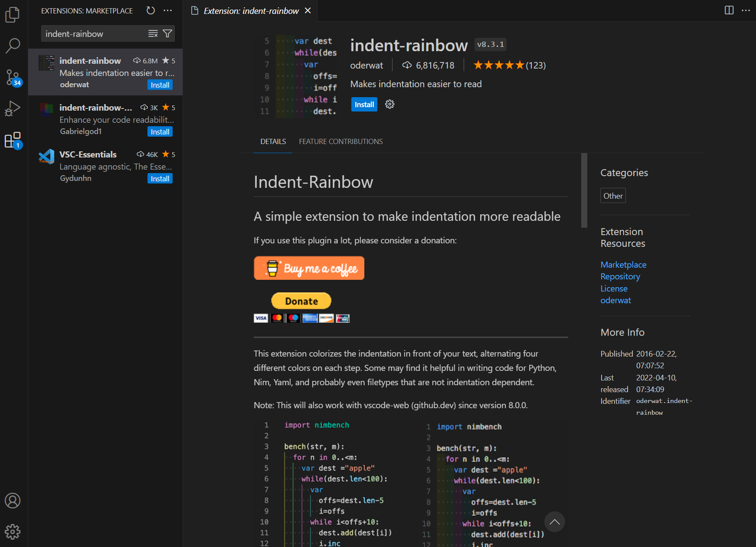Screen dimensions: 756x547
Task: Clear extensions search results icon
Action: click(x=153, y=34)
